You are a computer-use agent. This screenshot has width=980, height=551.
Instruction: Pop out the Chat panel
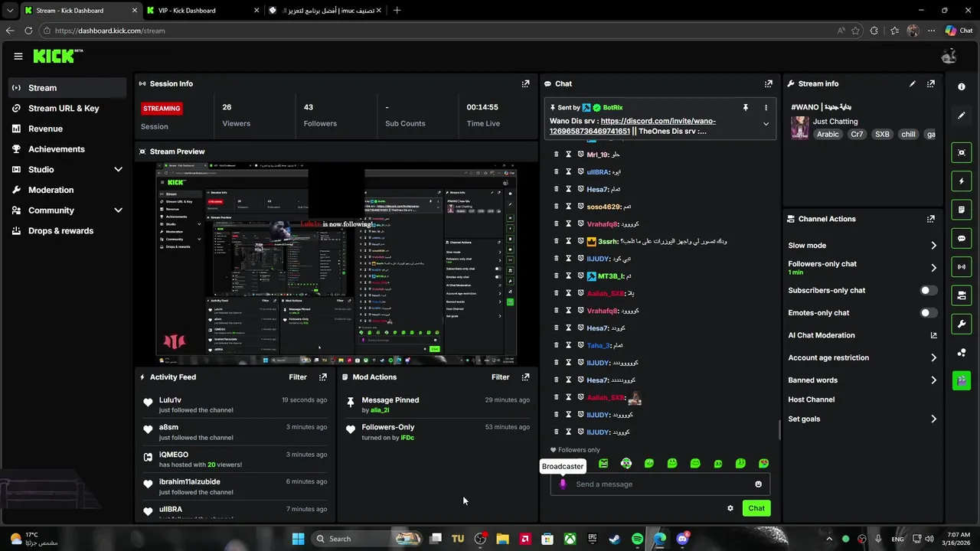point(769,83)
